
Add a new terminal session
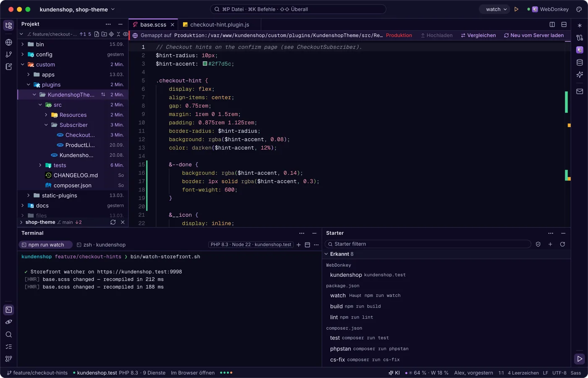coord(299,245)
